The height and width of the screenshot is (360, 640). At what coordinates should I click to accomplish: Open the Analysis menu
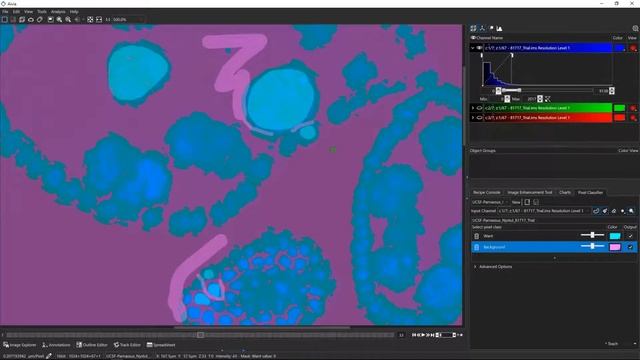coord(58,12)
